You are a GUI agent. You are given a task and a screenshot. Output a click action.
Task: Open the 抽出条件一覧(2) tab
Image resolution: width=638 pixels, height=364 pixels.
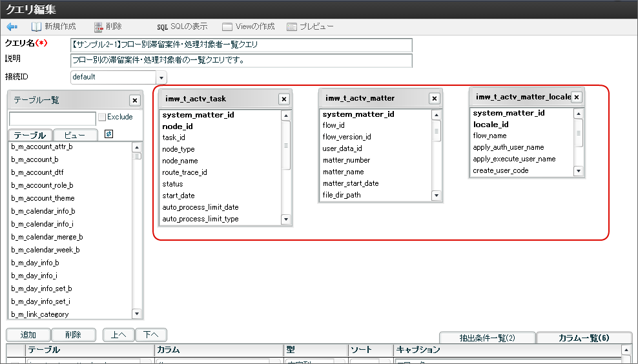click(x=487, y=338)
